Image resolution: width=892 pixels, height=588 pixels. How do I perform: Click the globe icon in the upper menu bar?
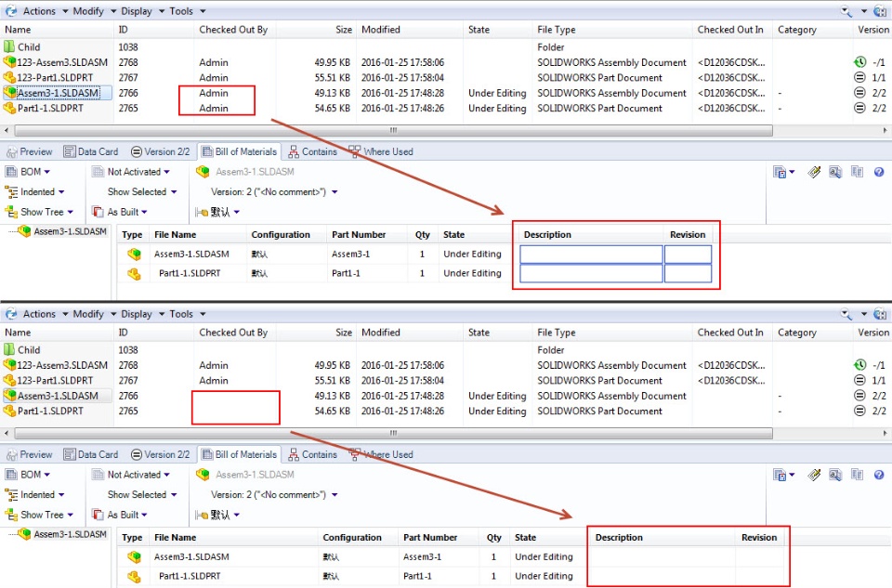[x=880, y=11]
